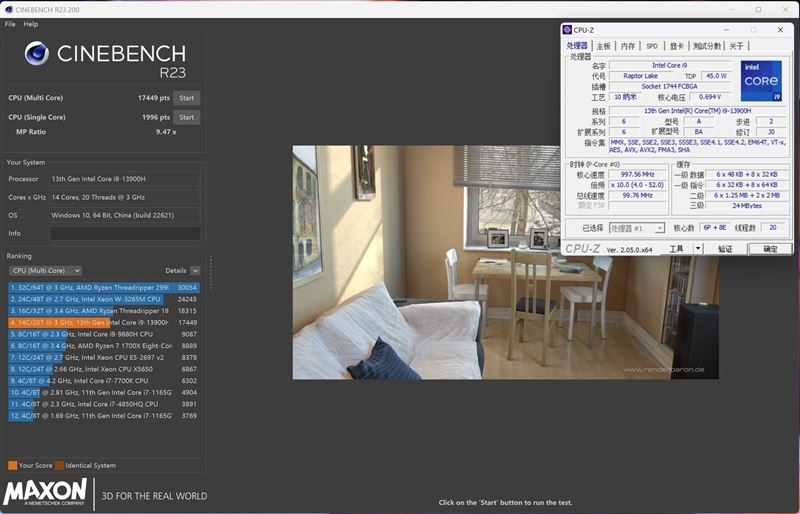Open the 处理器 #1 selection dropdown
This screenshot has height=514, width=800.
click(x=637, y=228)
